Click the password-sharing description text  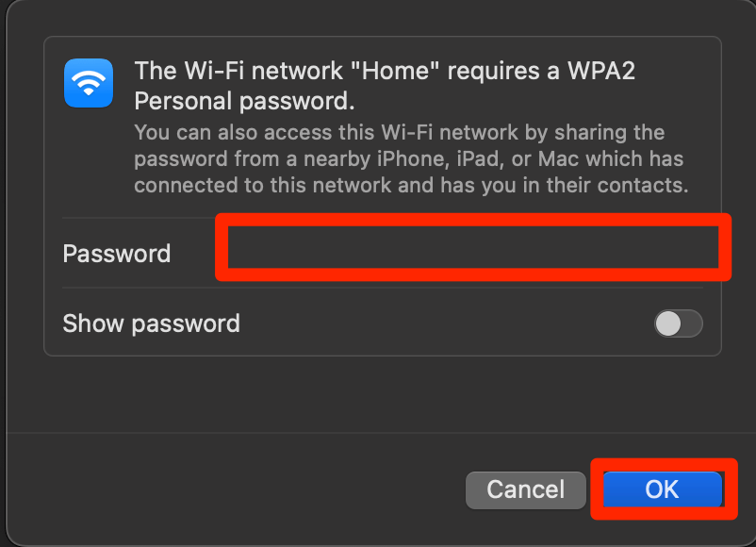[x=411, y=158]
